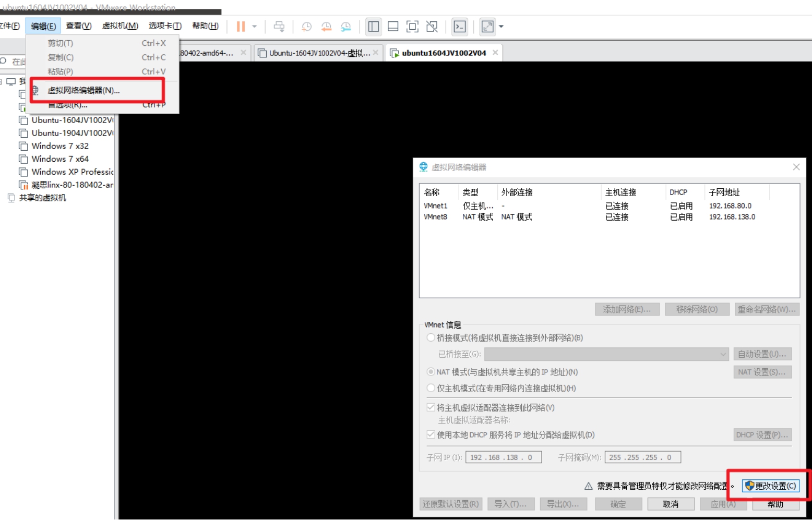Switch to the 80402-amd64-... tab
The image size is (812, 520).
coord(214,53)
